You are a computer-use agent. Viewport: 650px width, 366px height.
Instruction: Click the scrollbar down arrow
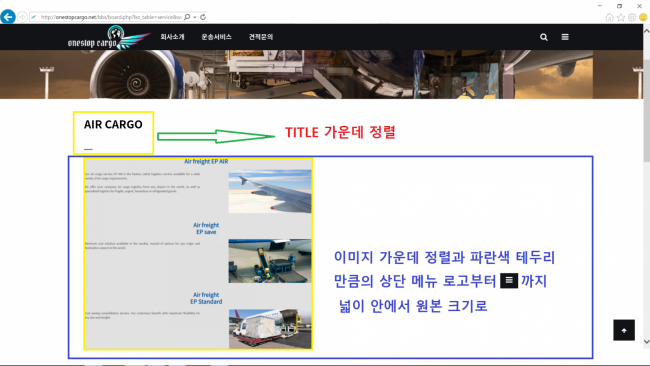coord(646,342)
